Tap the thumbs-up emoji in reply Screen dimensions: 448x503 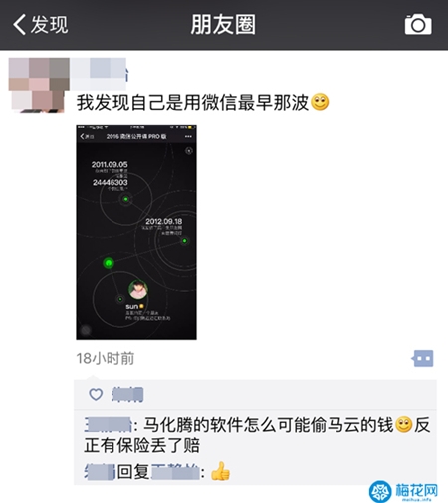pos(221,471)
